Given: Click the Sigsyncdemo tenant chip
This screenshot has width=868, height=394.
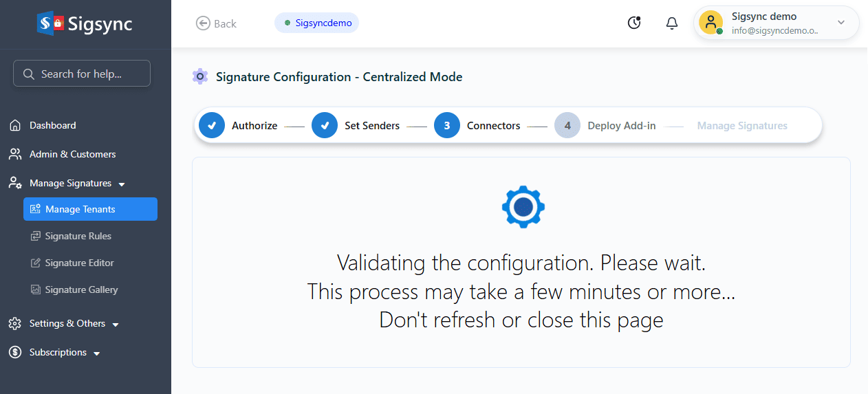Looking at the screenshot, I should point(317,23).
